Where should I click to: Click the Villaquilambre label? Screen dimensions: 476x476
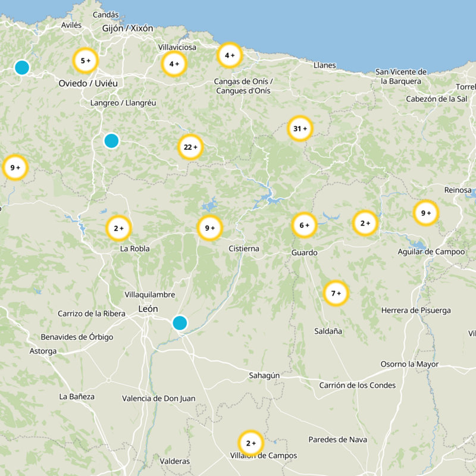150,295
